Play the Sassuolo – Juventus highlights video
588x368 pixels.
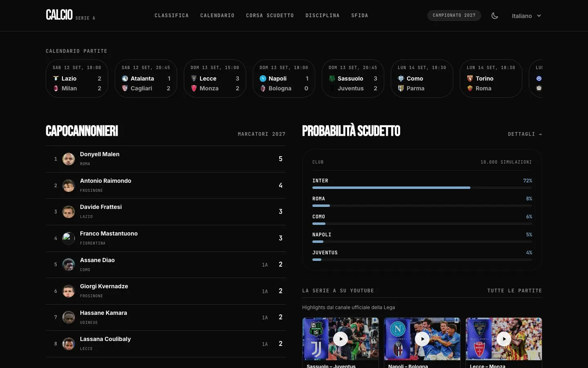click(341, 339)
